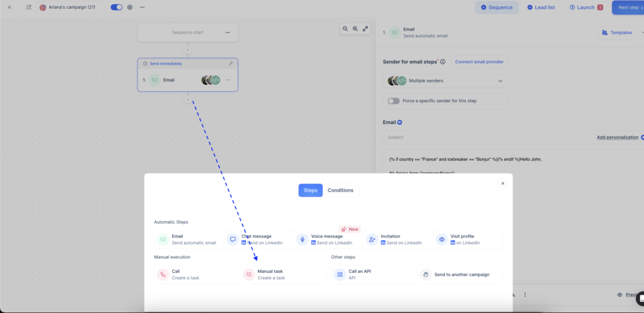Open campaign settings gear icon
The height and width of the screenshot is (313, 644).
tap(130, 8)
